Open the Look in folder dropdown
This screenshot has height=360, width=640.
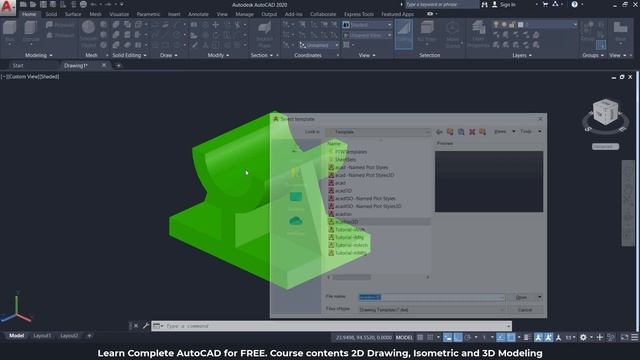coord(378,132)
